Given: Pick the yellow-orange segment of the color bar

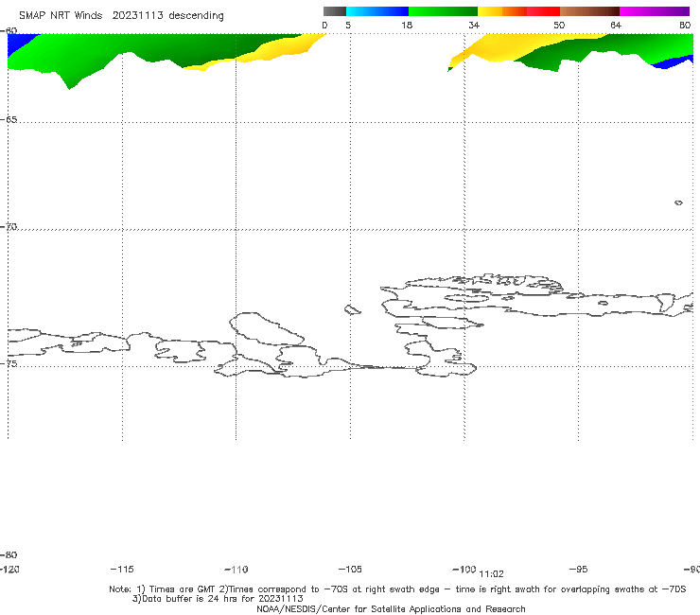Looking at the screenshot, I should pyautogui.click(x=502, y=11).
